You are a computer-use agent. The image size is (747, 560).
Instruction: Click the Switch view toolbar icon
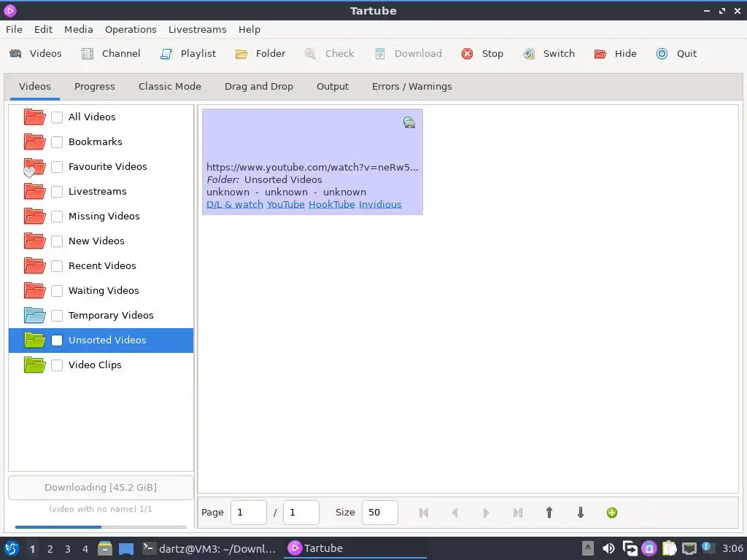[x=529, y=53]
